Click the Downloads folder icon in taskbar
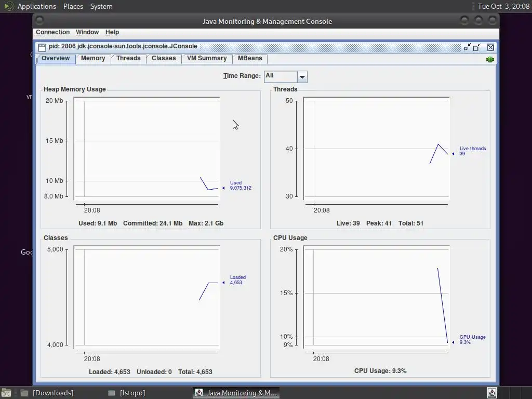 24,393
